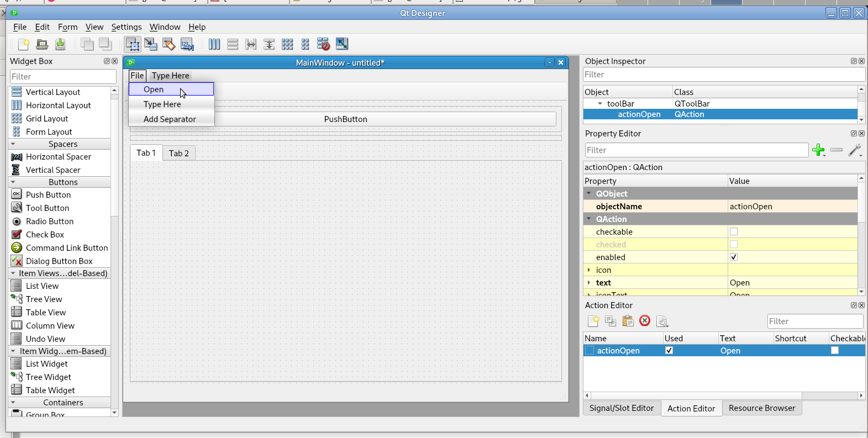
Task: Select the Edit Tab Order tool
Action: coord(187,44)
